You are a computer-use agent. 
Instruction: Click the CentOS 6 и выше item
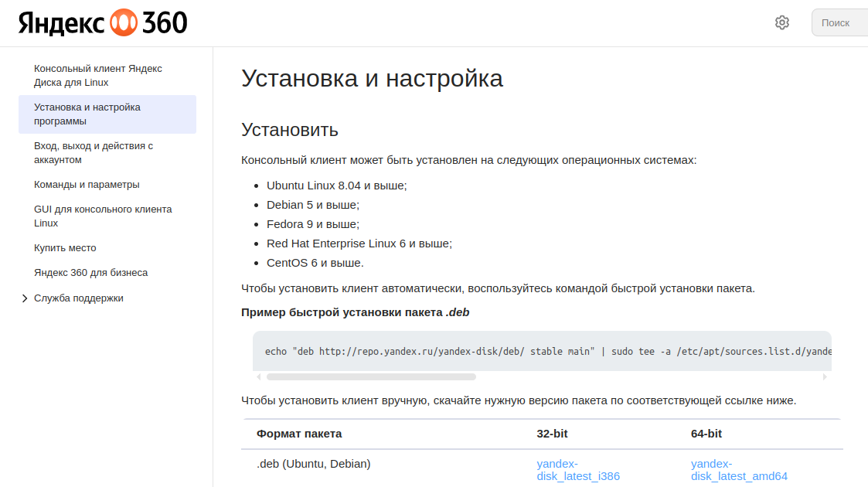coord(315,263)
